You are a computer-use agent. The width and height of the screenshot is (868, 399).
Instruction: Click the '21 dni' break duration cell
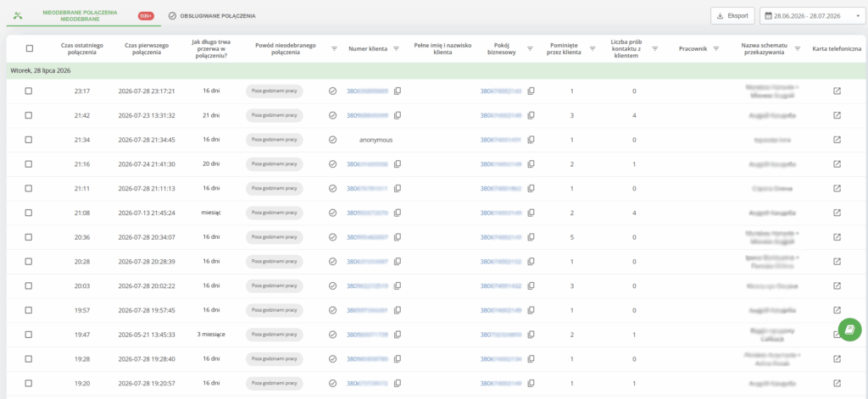[211, 115]
